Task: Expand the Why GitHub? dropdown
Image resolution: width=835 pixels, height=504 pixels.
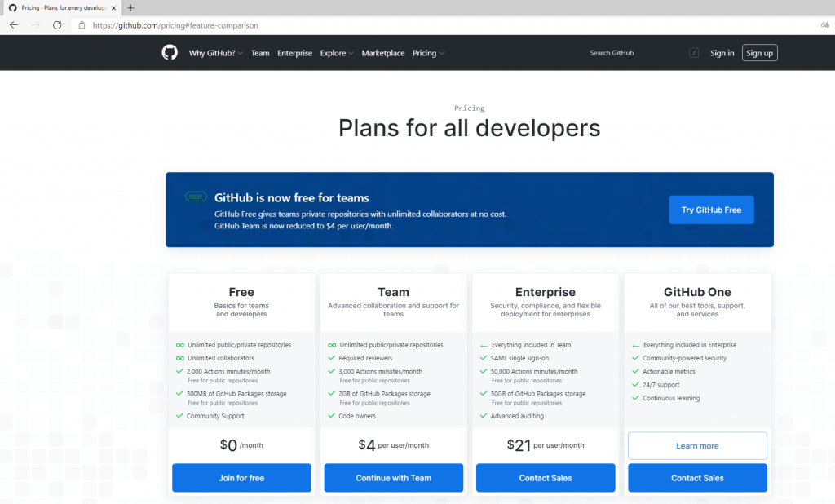Action: pyautogui.click(x=215, y=53)
